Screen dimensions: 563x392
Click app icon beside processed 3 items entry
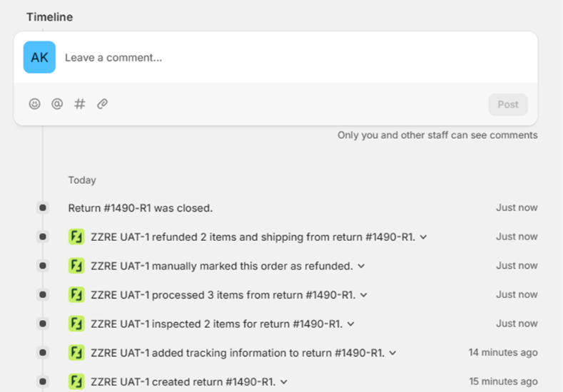tap(76, 294)
